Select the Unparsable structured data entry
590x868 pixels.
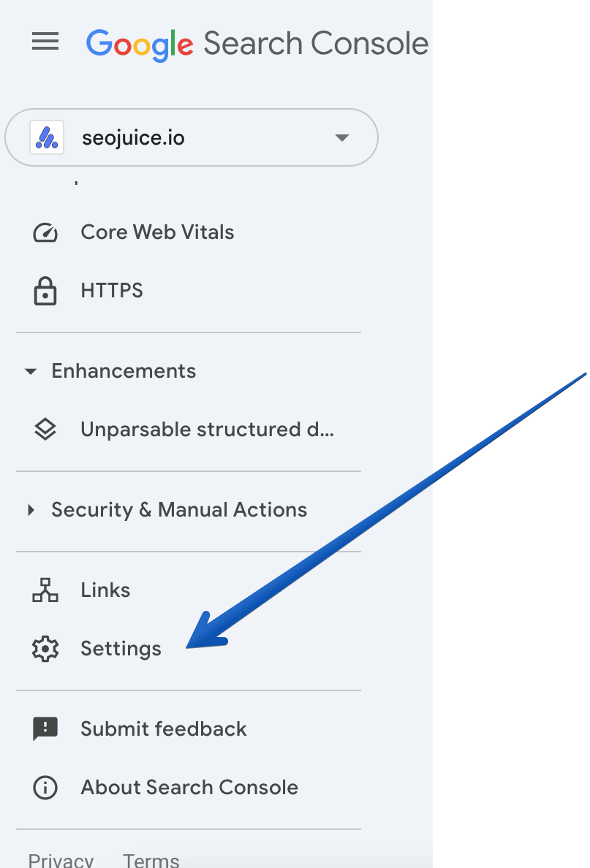coord(207,430)
